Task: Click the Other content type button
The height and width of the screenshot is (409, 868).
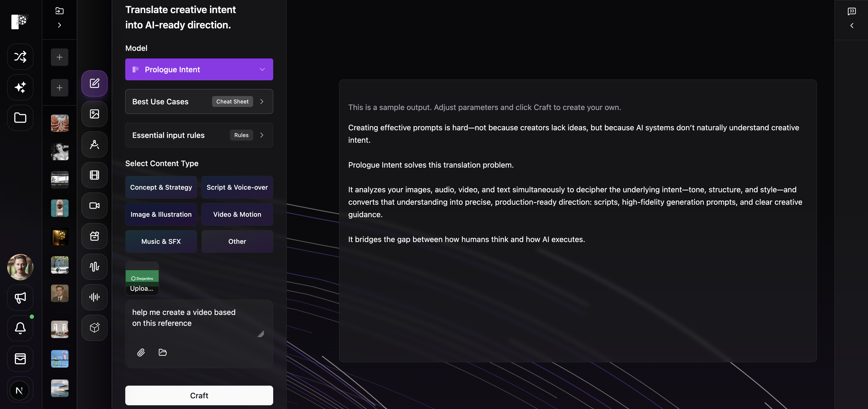Action: point(237,241)
